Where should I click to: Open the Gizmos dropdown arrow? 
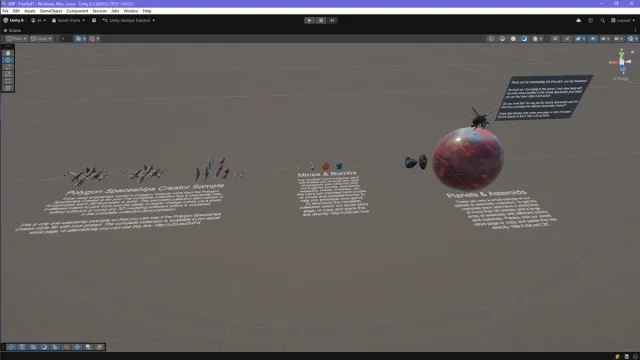(x=636, y=39)
